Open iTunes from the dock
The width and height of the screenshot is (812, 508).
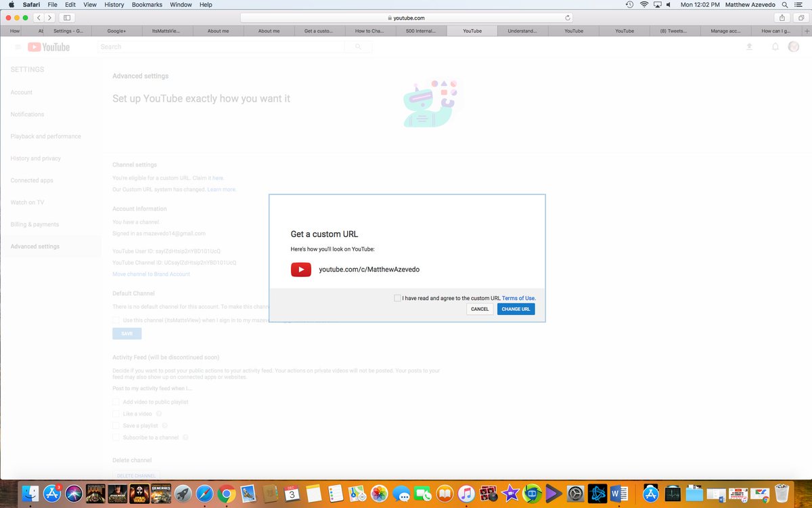(466, 494)
